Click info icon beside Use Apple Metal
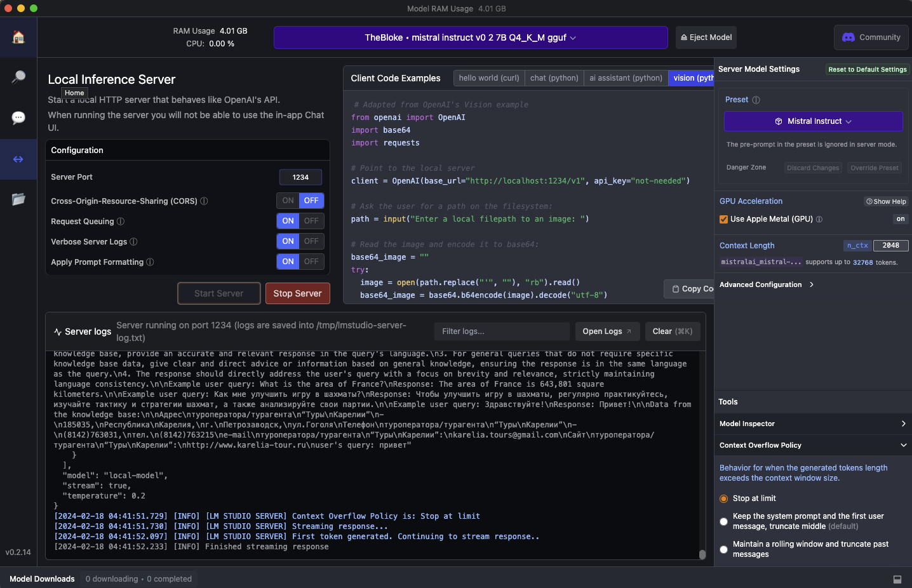 (x=819, y=219)
